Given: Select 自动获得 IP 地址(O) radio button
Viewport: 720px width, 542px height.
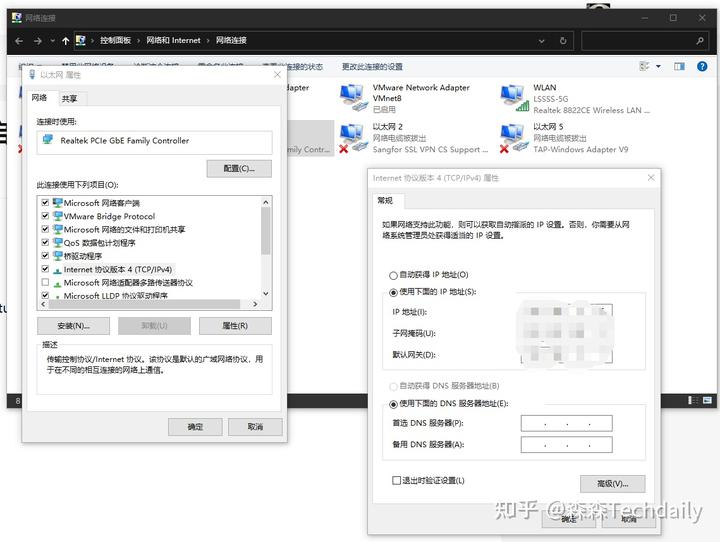Looking at the screenshot, I should coord(393,275).
